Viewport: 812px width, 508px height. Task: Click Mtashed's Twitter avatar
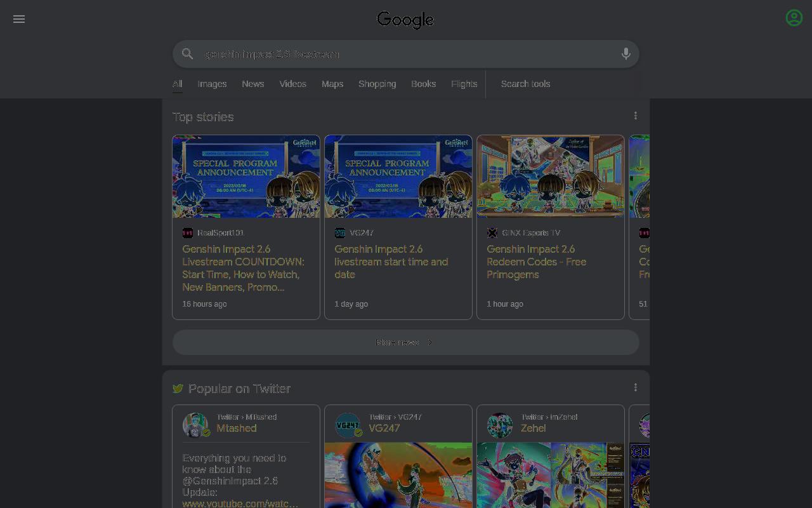coord(195,425)
